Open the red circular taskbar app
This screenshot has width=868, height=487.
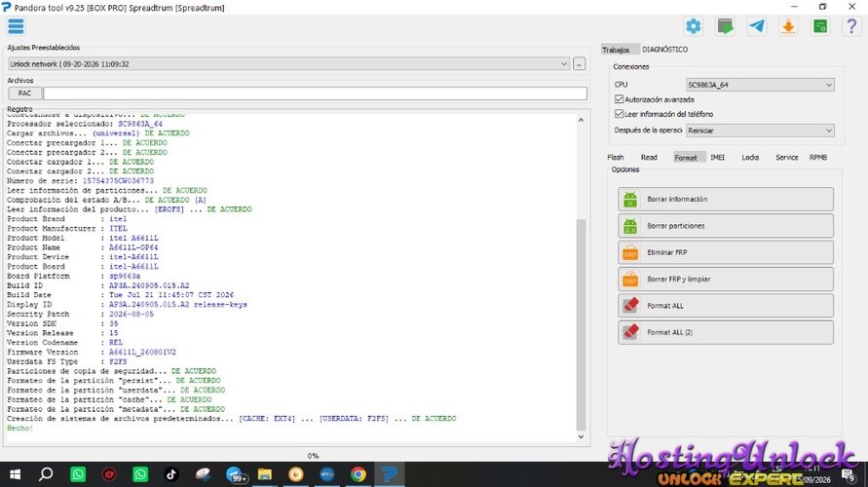point(109,474)
